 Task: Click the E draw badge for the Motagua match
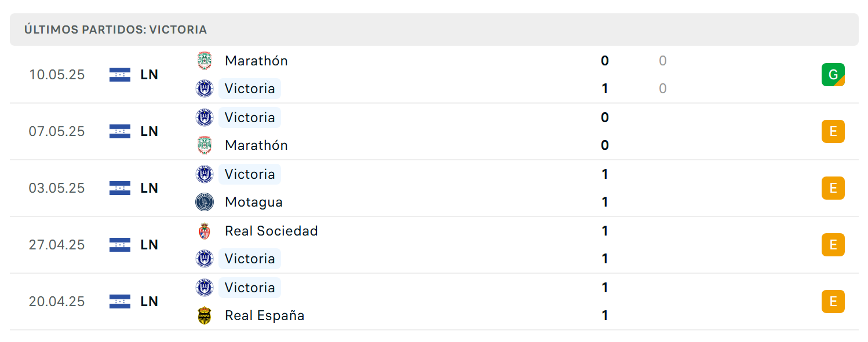pyautogui.click(x=833, y=188)
